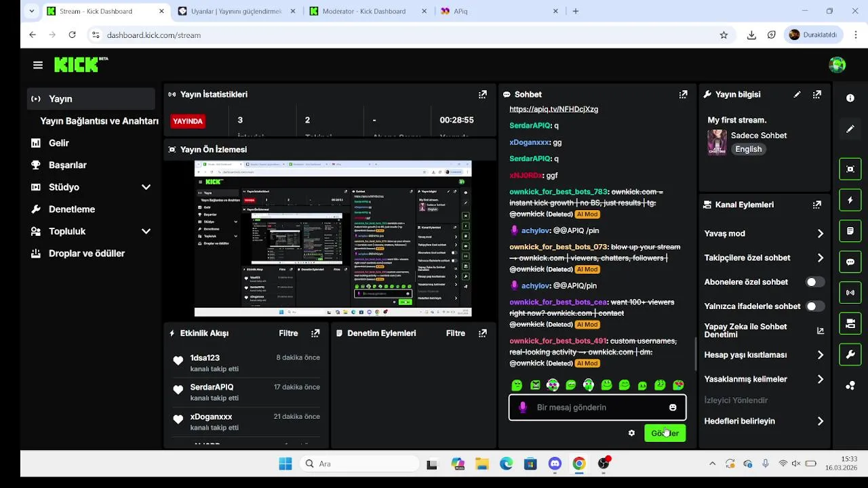Toggle the channel actions widget in right rail

point(850,324)
